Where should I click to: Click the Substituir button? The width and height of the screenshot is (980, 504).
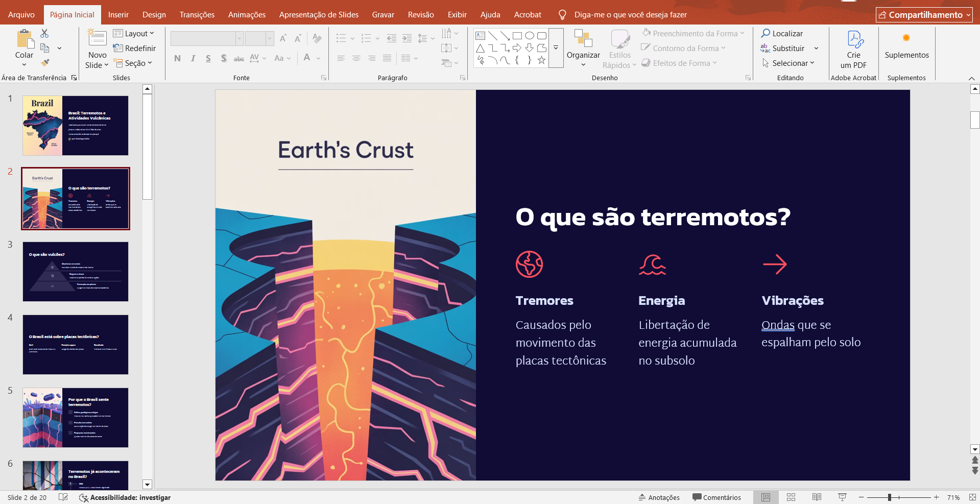(782, 48)
